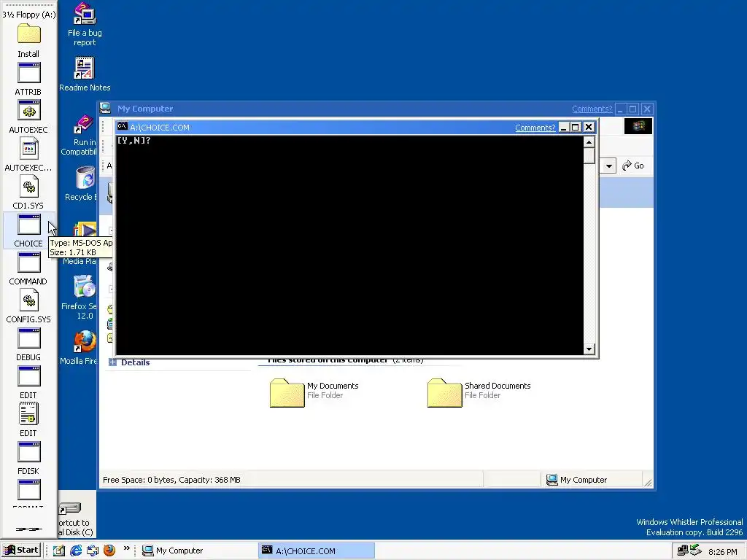Click the [Y,N]? prompt in console
Screen dimensions: 747x560
coord(134,141)
